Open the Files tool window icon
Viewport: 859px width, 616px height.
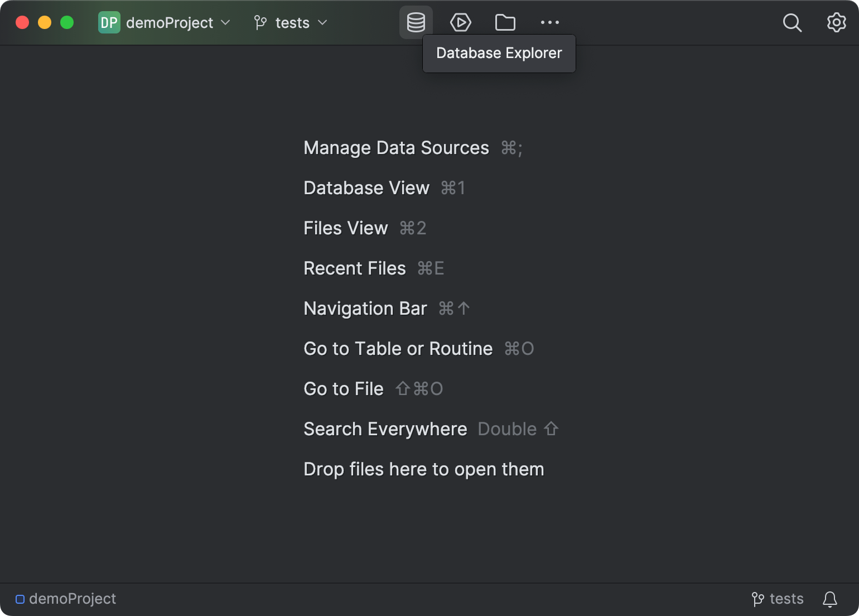point(505,22)
